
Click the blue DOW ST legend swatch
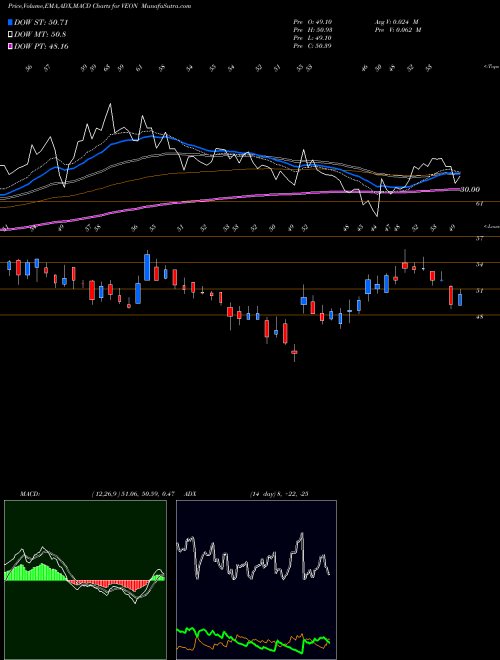pyautogui.click(x=11, y=22)
